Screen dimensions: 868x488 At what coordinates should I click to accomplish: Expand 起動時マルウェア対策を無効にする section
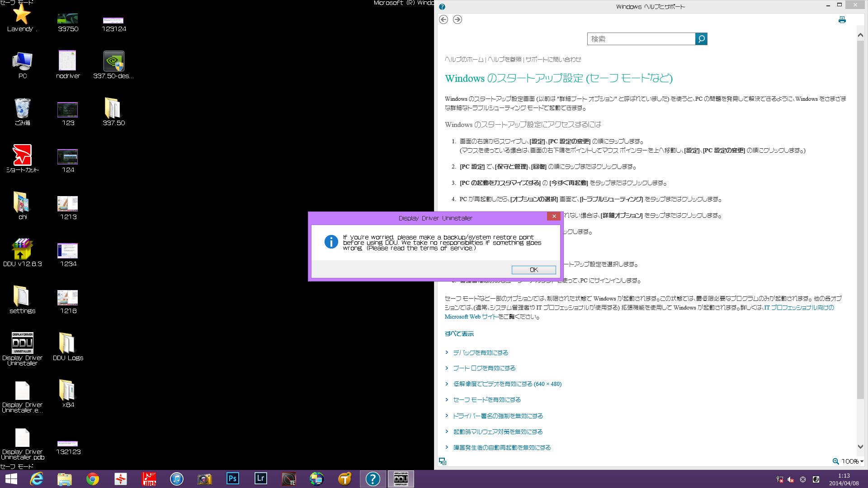click(x=498, y=432)
